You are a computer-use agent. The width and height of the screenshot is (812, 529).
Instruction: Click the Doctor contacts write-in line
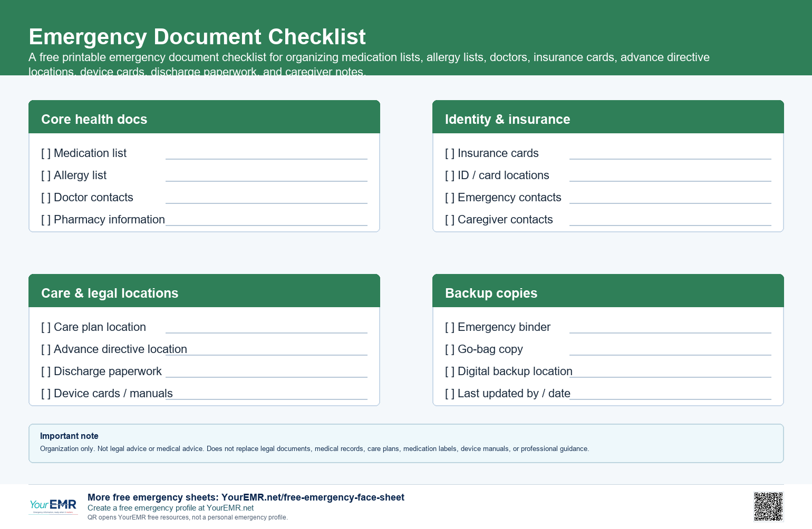tap(266, 203)
